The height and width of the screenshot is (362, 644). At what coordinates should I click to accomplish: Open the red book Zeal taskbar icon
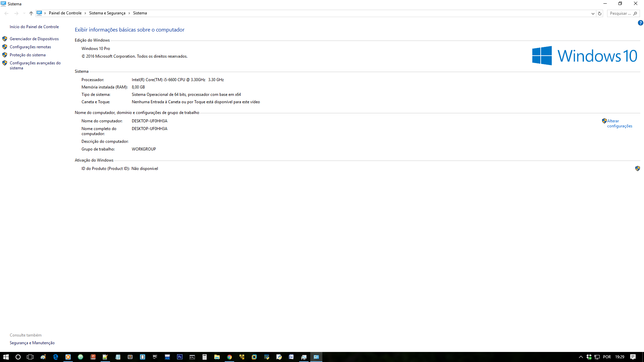pyautogui.click(x=93, y=357)
